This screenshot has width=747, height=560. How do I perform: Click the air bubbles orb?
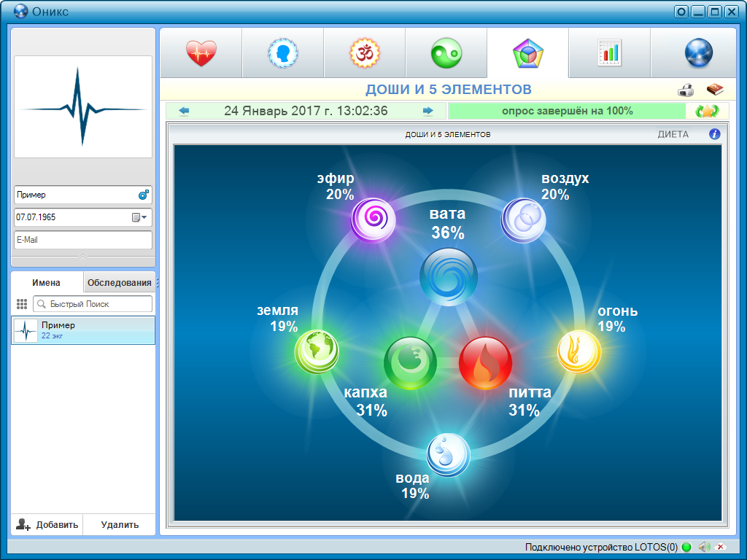(x=523, y=219)
